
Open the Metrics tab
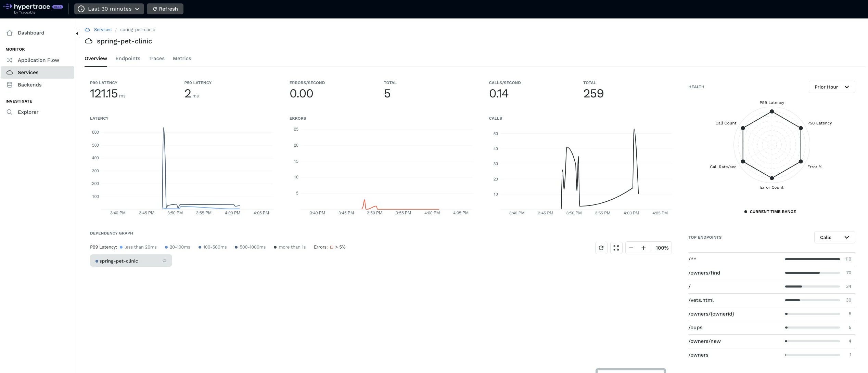tap(182, 58)
